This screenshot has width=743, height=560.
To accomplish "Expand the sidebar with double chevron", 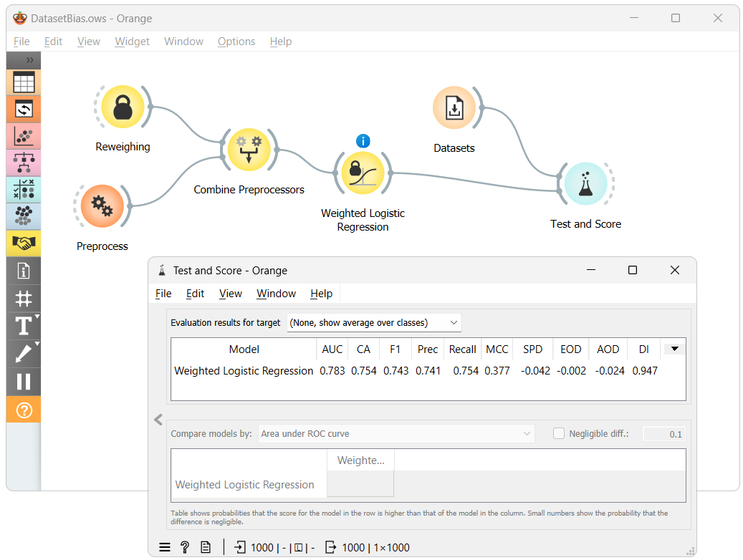I will [29, 60].
